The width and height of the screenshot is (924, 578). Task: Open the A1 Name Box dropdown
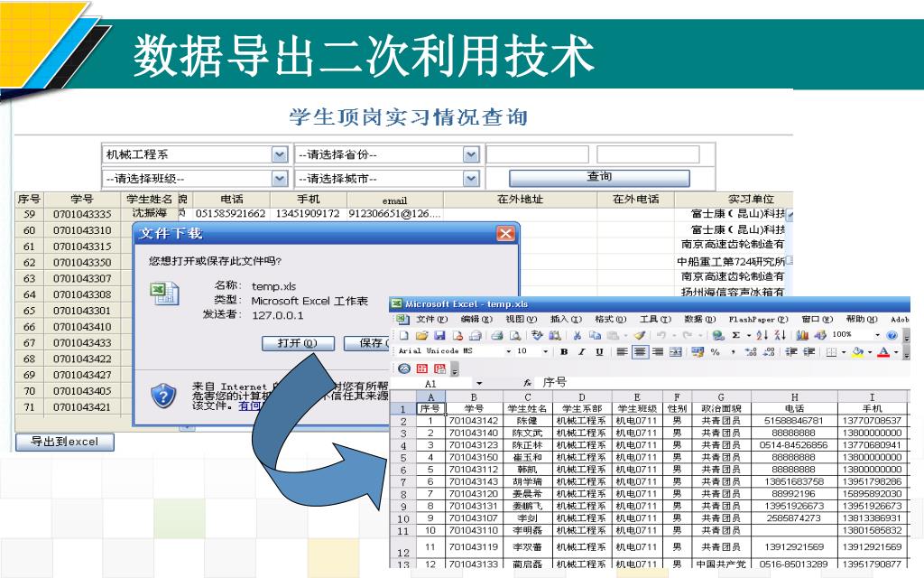point(479,383)
